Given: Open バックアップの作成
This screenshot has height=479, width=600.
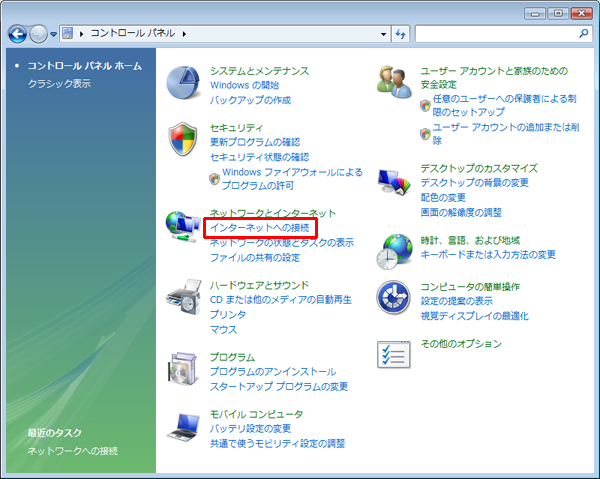Looking at the screenshot, I should pyautogui.click(x=250, y=100).
